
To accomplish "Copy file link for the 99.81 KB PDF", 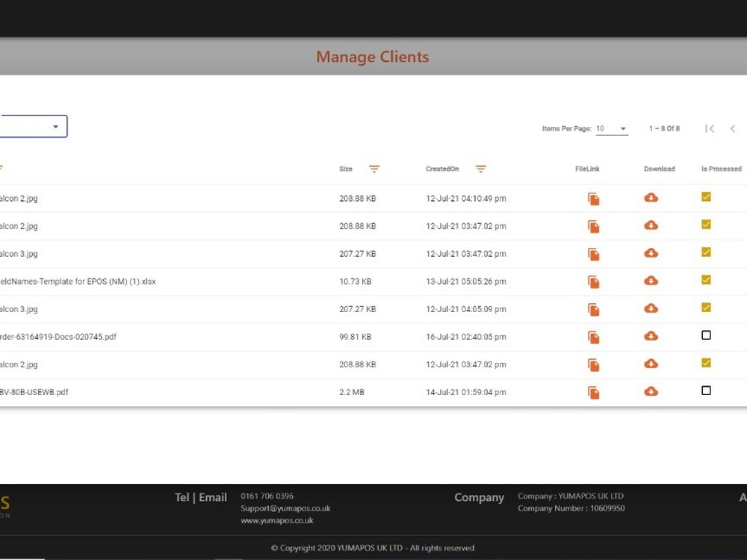I will (x=593, y=337).
